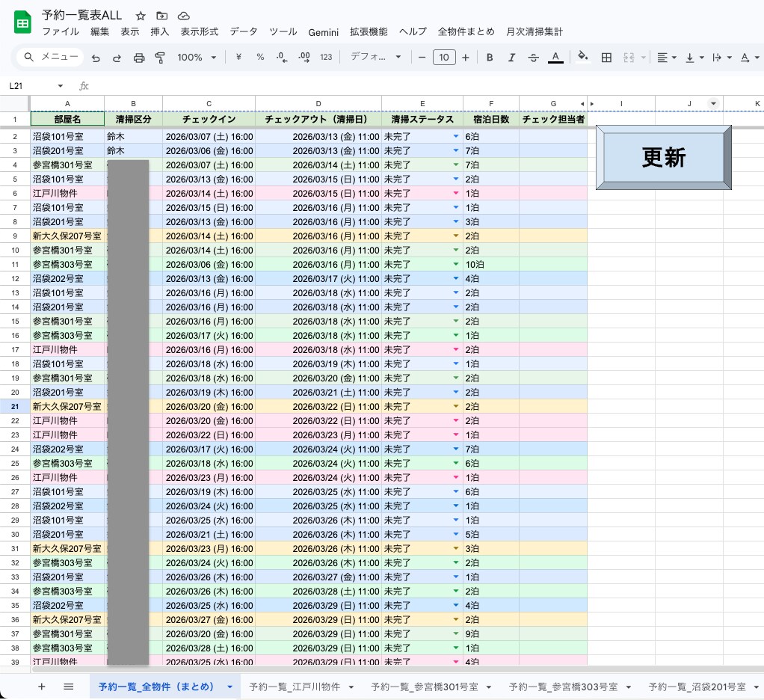Open the ファイル menu
Image resolution: width=764 pixels, height=700 pixels.
point(61,31)
